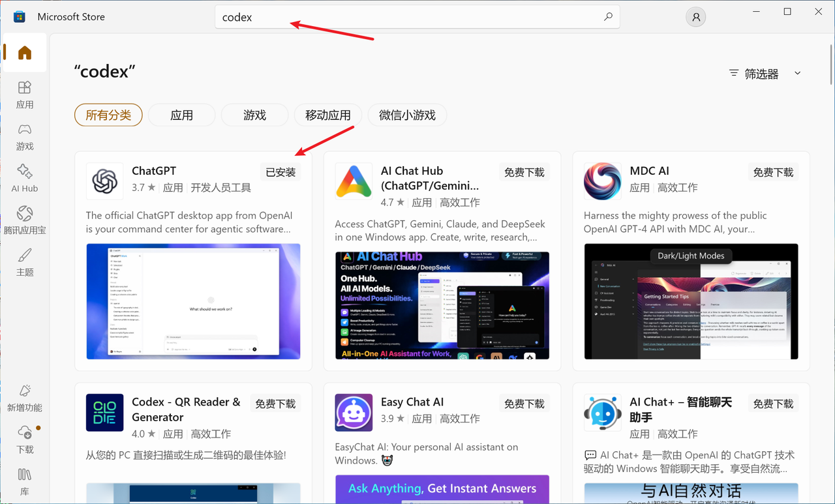Click 免费下载 for Codex QR Reader
The image size is (835, 504).
pos(275,404)
